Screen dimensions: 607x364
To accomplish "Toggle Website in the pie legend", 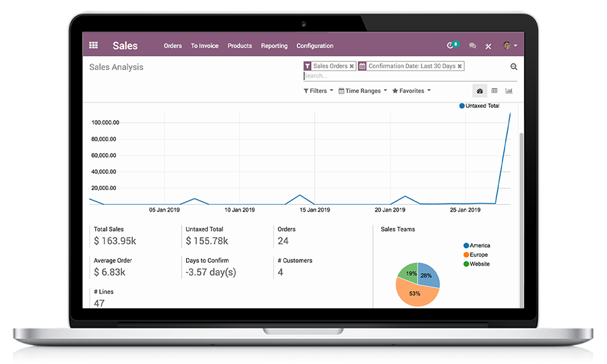I will pyautogui.click(x=478, y=264).
